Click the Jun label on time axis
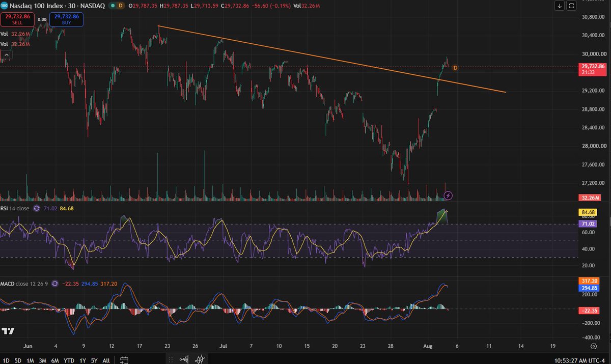This screenshot has height=364, width=611. pyautogui.click(x=29, y=346)
